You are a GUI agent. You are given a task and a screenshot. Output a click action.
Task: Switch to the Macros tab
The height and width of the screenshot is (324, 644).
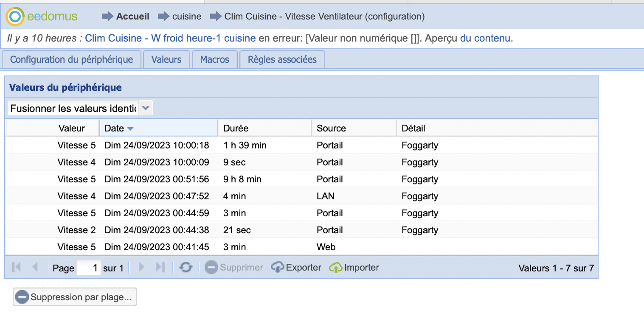click(214, 59)
